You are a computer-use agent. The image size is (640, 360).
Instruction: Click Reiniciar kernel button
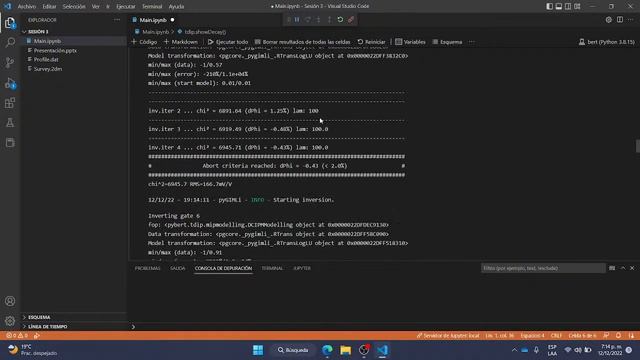pos(371,42)
